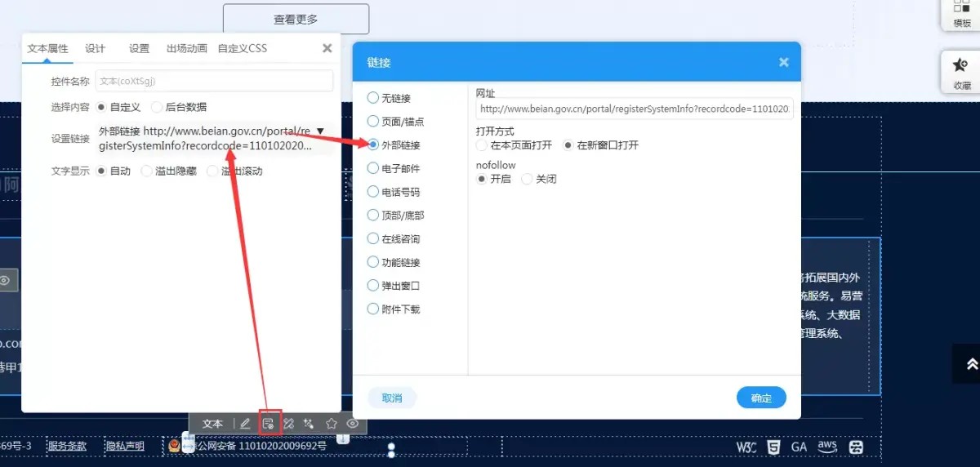The height and width of the screenshot is (467, 980).
Task: Open the 模板 templates sidebar button
Action: [x=961, y=14]
